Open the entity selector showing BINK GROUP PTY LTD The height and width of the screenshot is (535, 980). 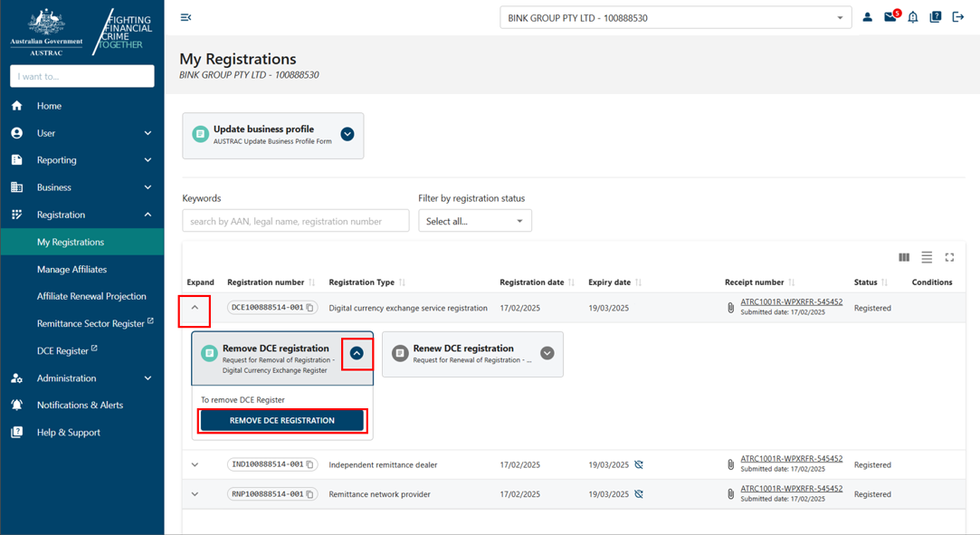(x=673, y=16)
